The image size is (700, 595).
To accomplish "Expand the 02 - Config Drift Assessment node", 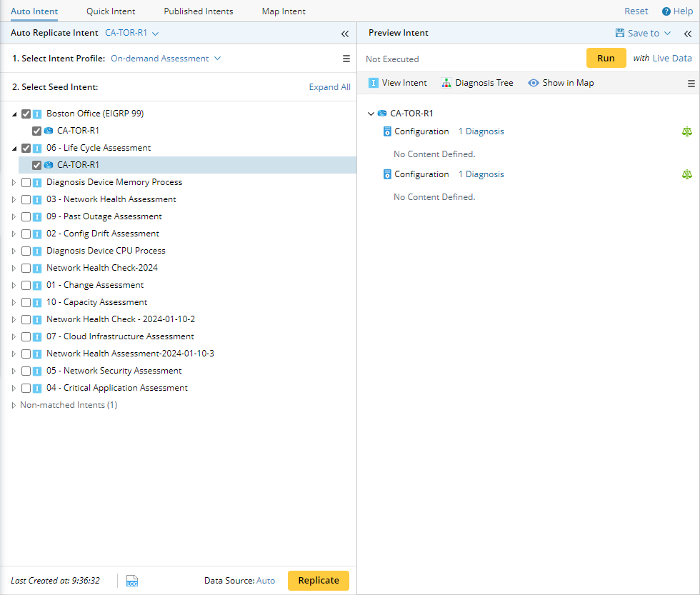I will coord(14,234).
